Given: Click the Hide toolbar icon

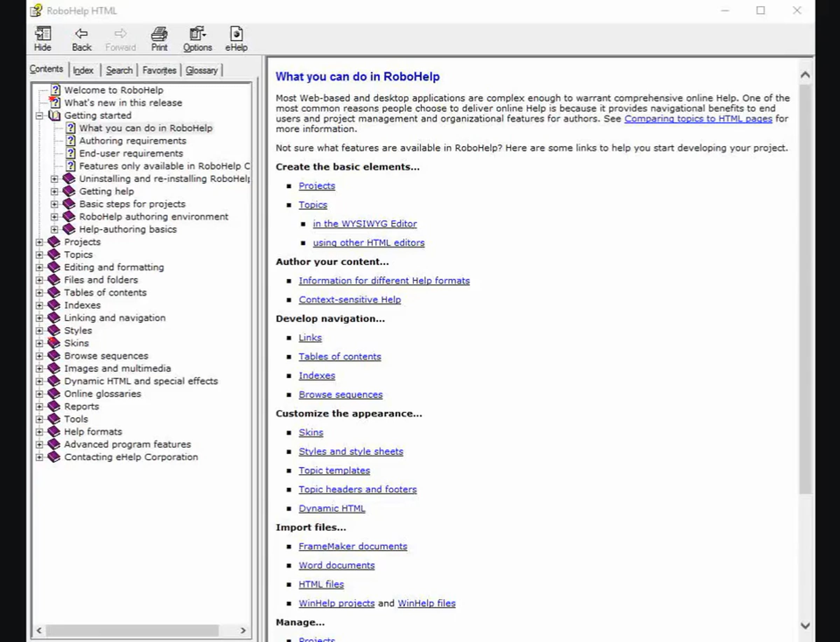Looking at the screenshot, I should [x=42, y=34].
